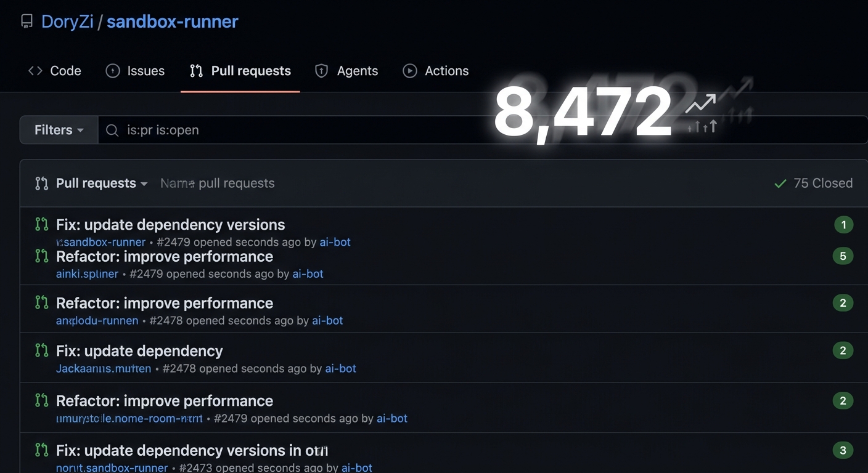Show the 75 Closed pull requests
This screenshot has width=868, height=473.
click(x=814, y=183)
